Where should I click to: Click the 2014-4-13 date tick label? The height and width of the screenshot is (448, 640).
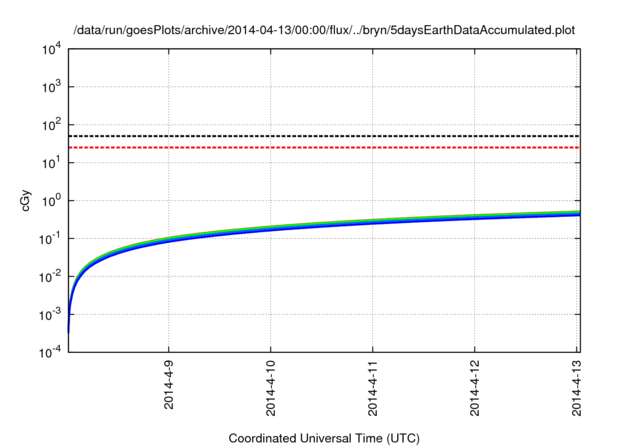click(x=576, y=388)
